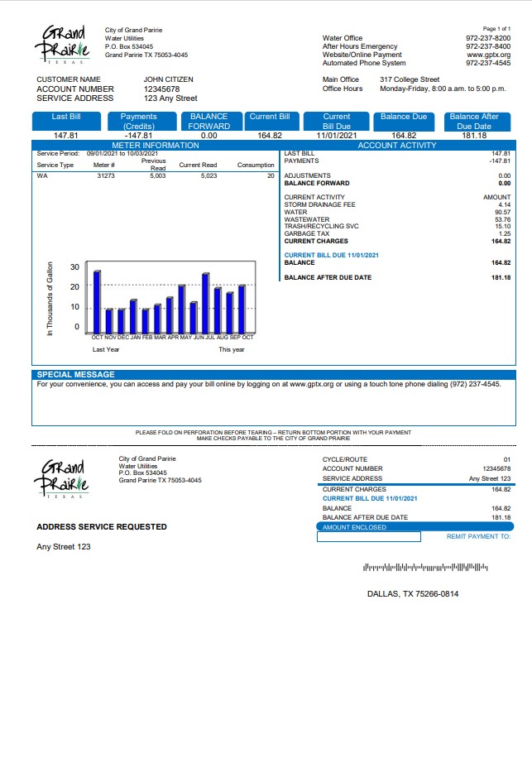Click the JUL bar in usage chart
Screen dimensions: 532x758
click(x=206, y=303)
